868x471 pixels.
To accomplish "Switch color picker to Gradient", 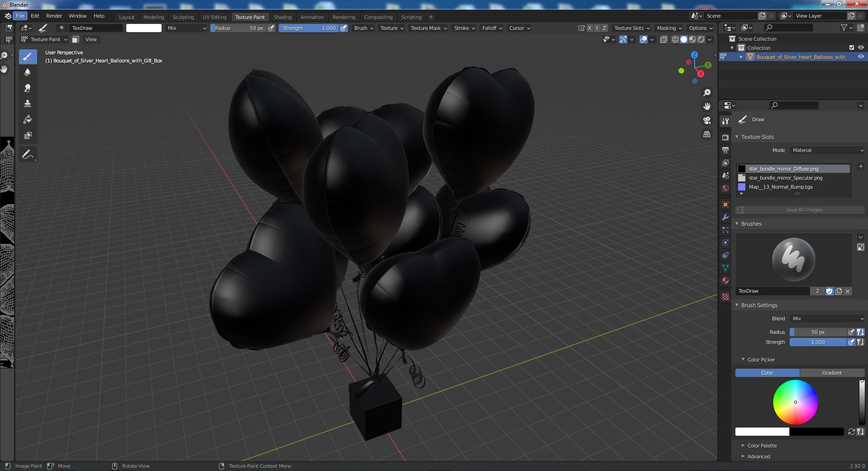I will tap(832, 373).
